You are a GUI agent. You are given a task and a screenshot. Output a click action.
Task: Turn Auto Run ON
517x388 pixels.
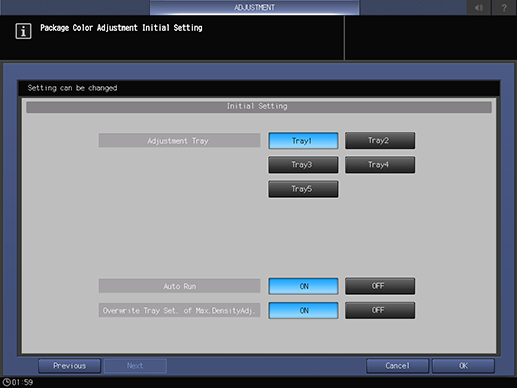pos(303,286)
